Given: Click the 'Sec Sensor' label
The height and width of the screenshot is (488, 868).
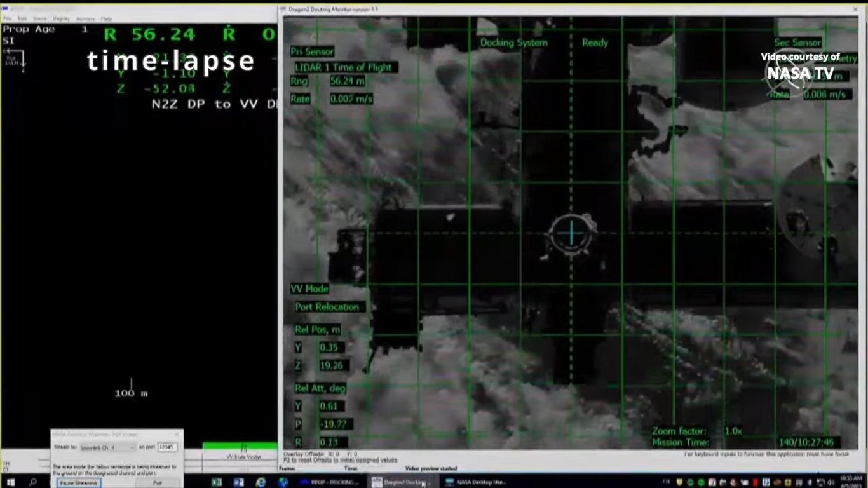Looking at the screenshot, I should click(x=797, y=43).
